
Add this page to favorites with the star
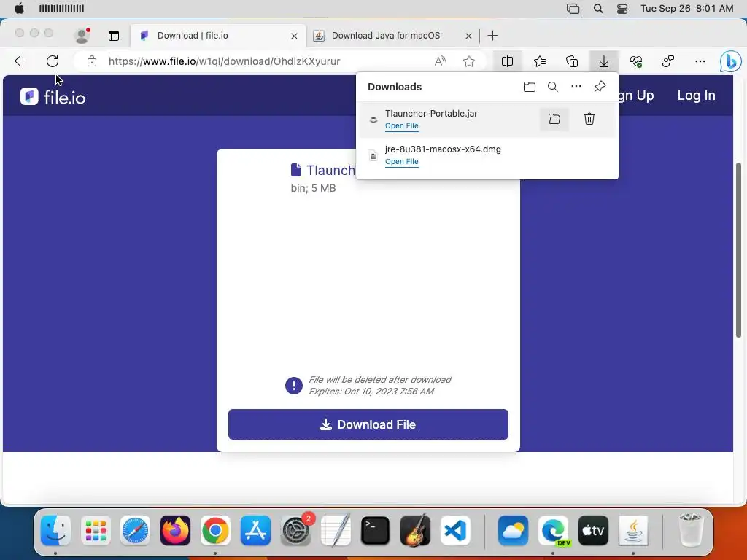pos(469,61)
